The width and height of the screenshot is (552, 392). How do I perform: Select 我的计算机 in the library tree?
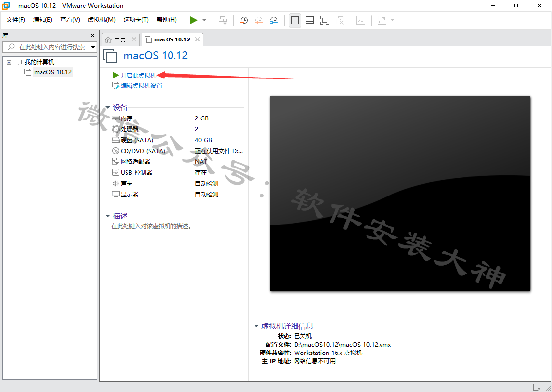click(40, 62)
